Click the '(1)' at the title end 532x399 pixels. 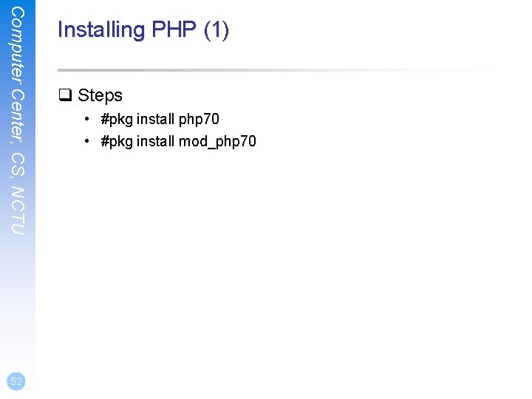pyautogui.click(x=216, y=30)
